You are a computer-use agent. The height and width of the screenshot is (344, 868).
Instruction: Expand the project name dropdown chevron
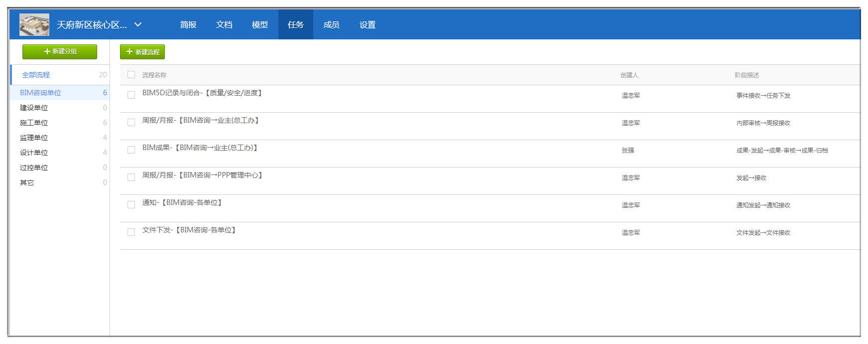point(138,24)
